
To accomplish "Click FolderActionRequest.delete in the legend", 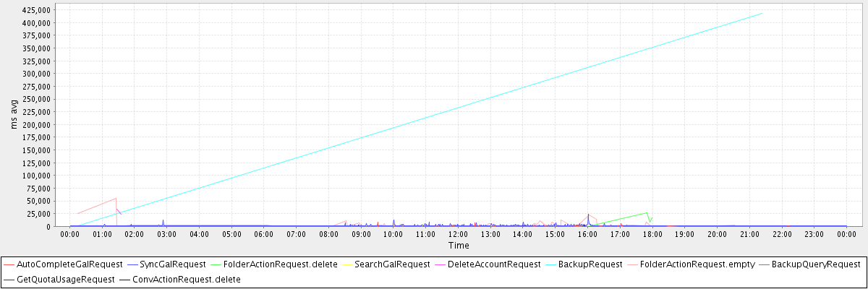I will [281, 264].
